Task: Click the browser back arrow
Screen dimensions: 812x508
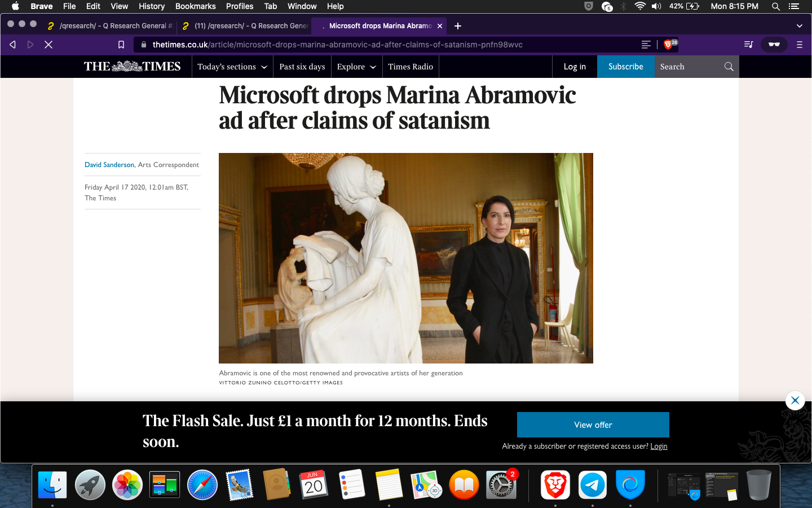Action: coord(12,45)
